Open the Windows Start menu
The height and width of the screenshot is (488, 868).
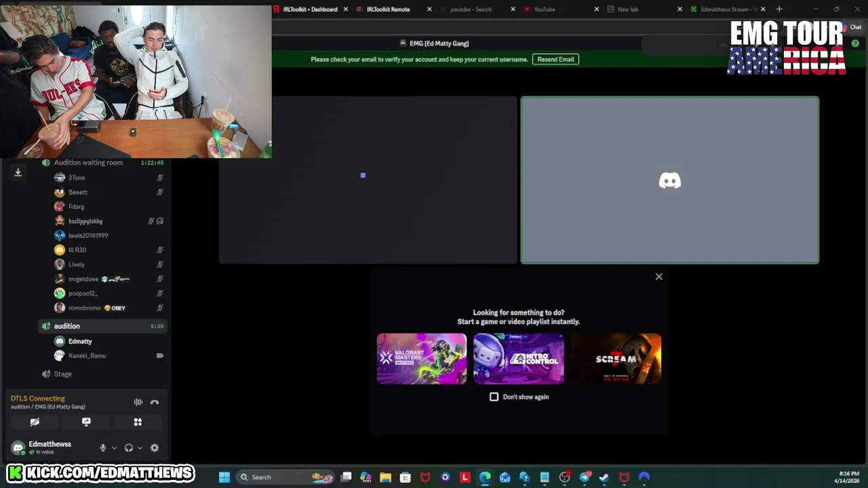click(x=224, y=477)
